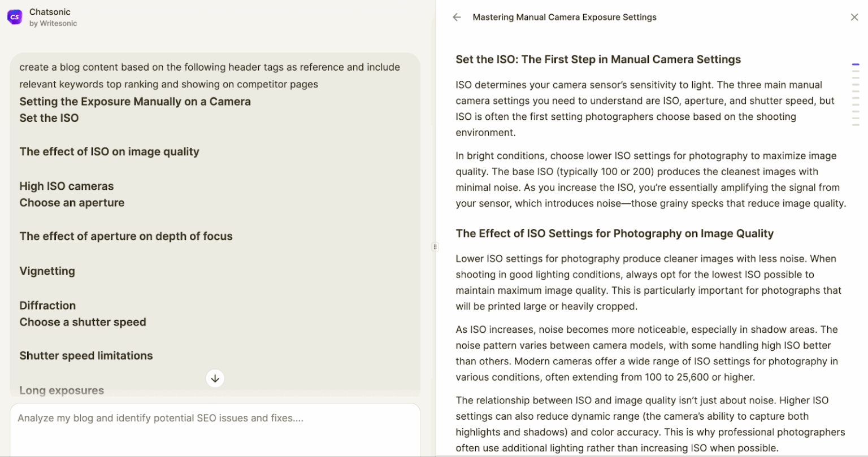Image resolution: width=868 pixels, height=457 pixels.
Task: Click the Chatsonic CS logo
Action: point(14,17)
